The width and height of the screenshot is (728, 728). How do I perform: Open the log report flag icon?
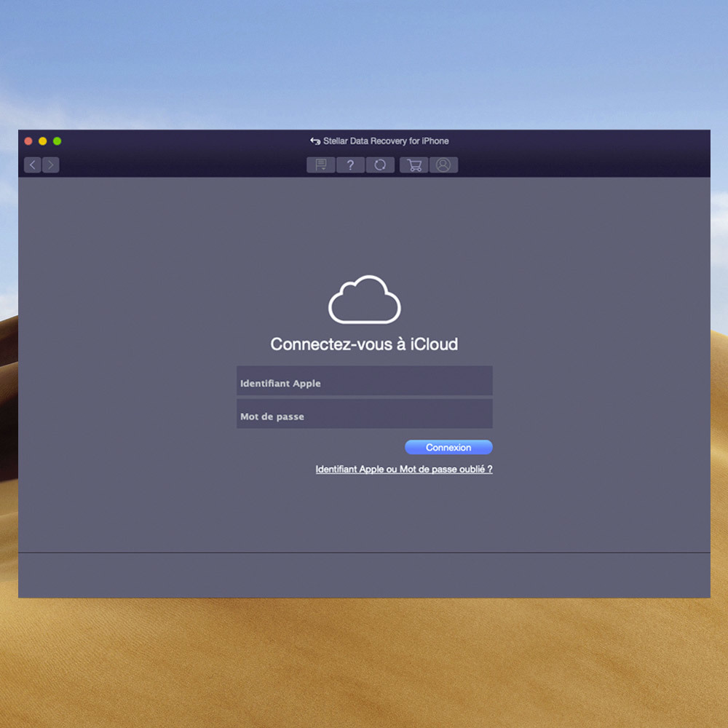point(321,165)
